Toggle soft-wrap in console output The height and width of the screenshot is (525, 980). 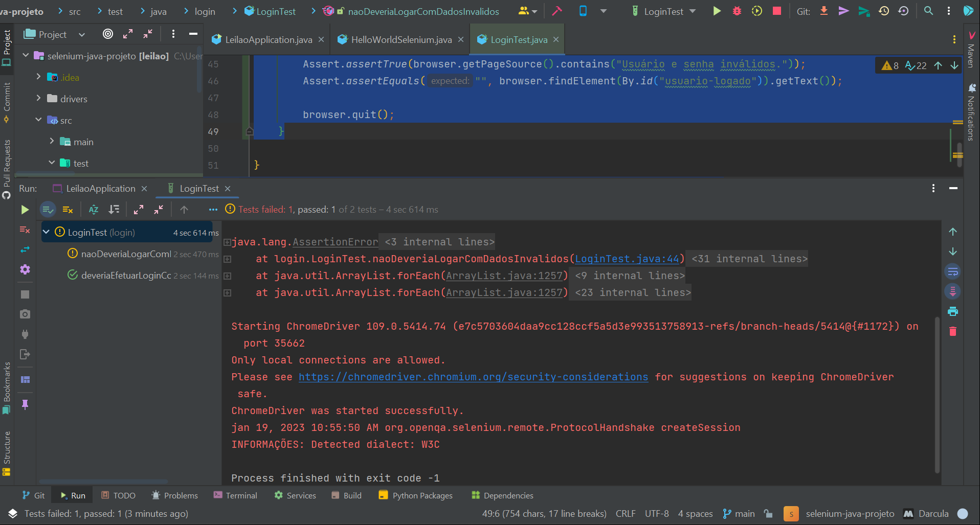click(x=952, y=271)
